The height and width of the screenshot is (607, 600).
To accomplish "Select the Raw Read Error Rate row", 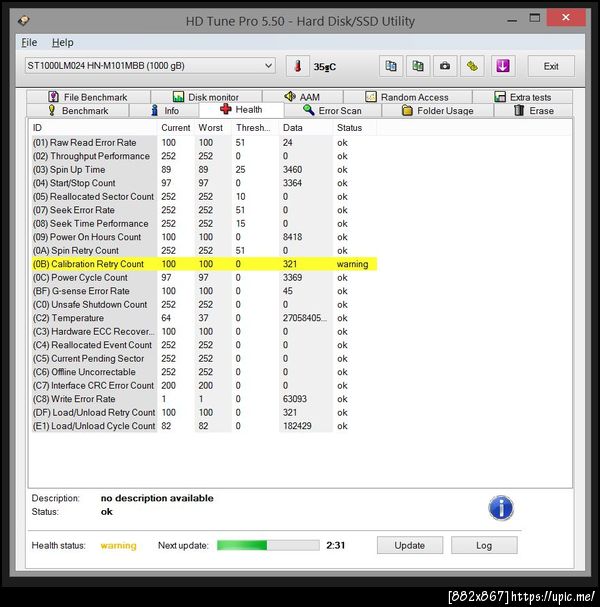I will pyautogui.click(x=204, y=142).
